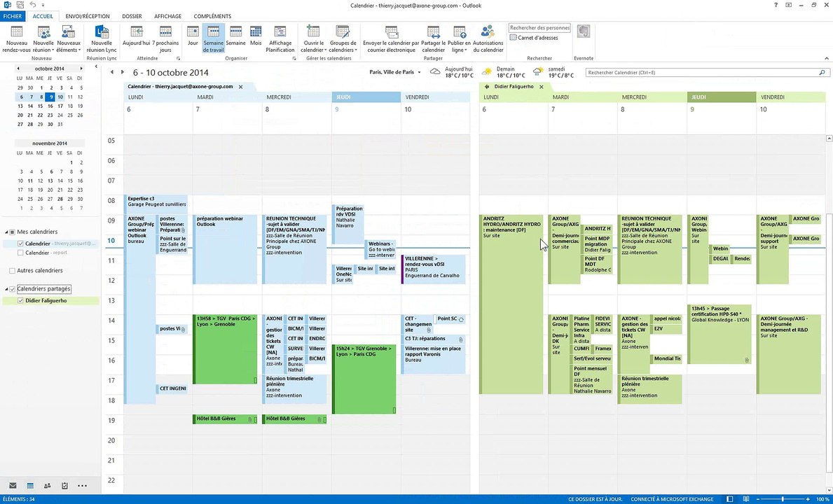Click Partager le calendrier
The width and height of the screenshot is (833, 504).
coord(433,39)
